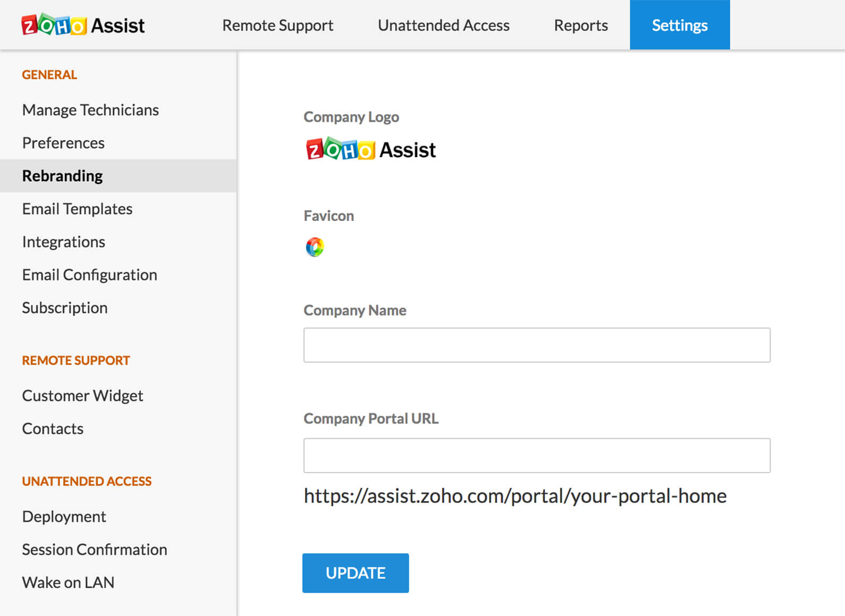845x616 pixels.
Task: Open the Integrations page
Action: pos(63,242)
